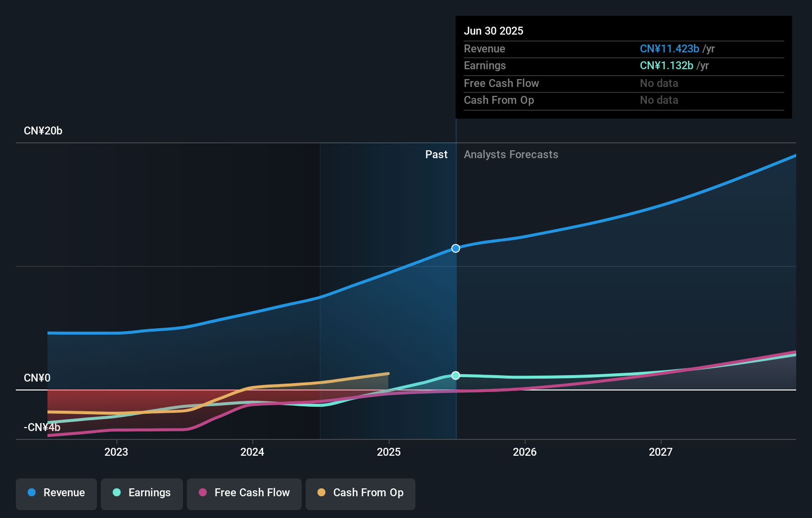The height and width of the screenshot is (518, 812).
Task: Toggle the Revenue series visibility
Action: (x=56, y=494)
